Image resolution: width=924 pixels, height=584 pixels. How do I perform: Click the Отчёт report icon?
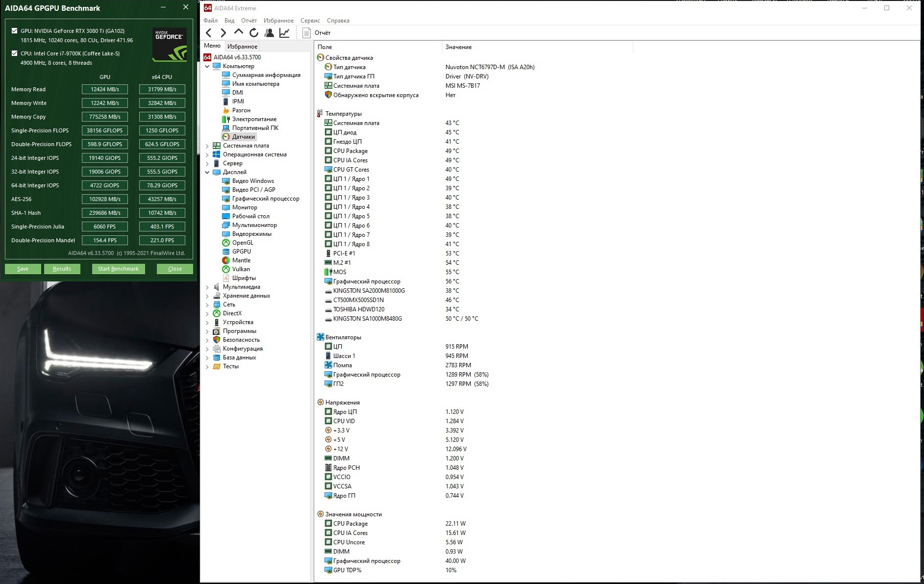(x=307, y=33)
